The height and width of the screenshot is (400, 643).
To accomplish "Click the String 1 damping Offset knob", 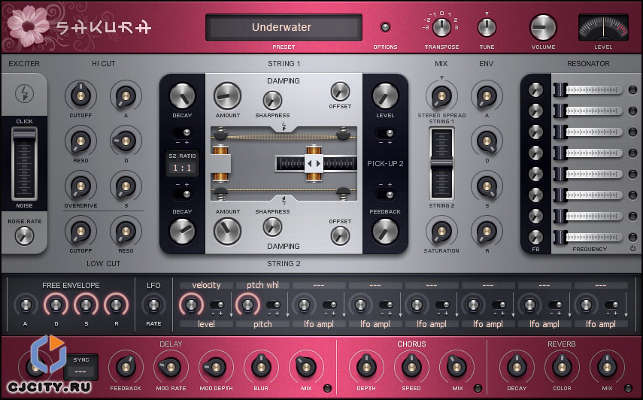I will click(340, 91).
